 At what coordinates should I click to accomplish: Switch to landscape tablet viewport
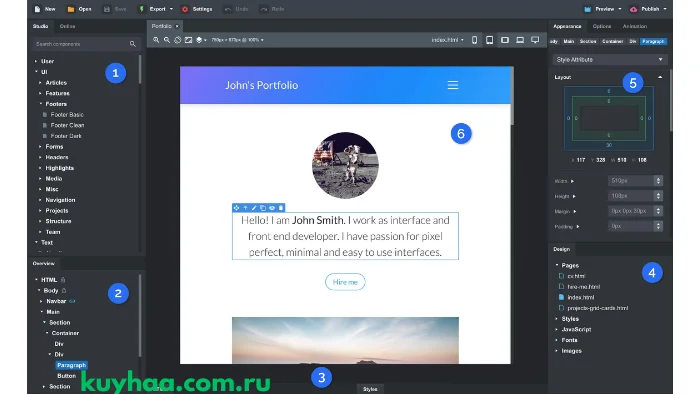505,40
